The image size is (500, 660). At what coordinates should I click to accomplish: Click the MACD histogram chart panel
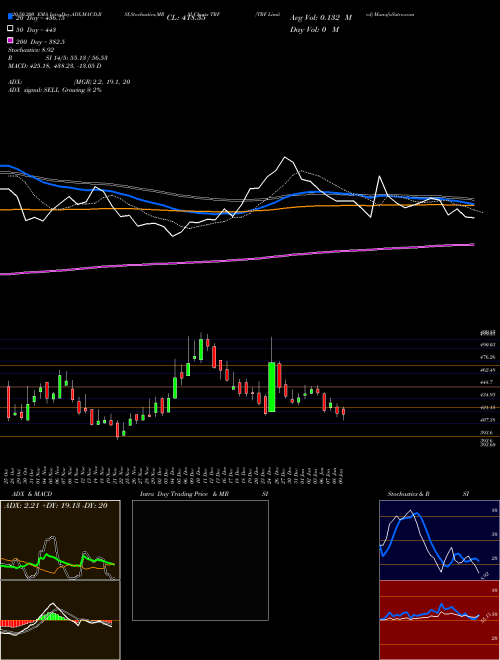pos(60,620)
